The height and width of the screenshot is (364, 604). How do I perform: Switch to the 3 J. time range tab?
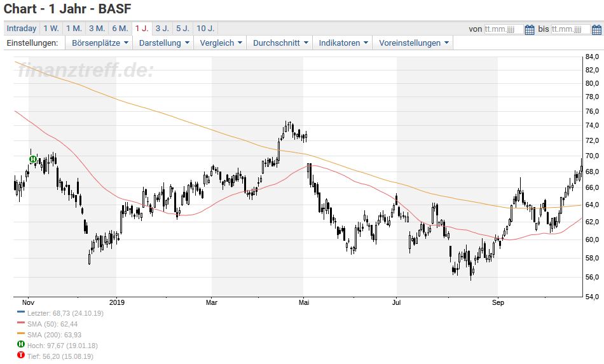(x=162, y=29)
